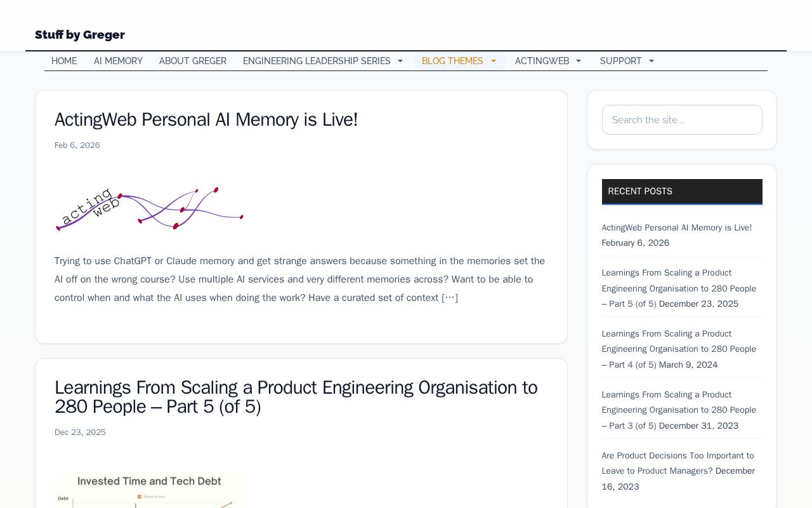The width and height of the screenshot is (812, 508).
Task: Open the Part 5 (of 5) post headline
Action: [296, 396]
